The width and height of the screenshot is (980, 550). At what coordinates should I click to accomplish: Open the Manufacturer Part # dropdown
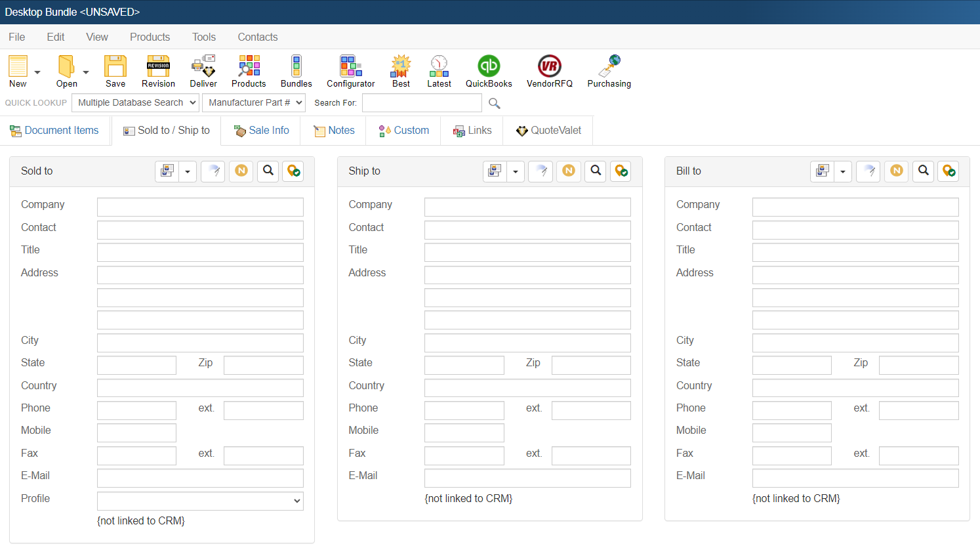[x=254, y=102]
